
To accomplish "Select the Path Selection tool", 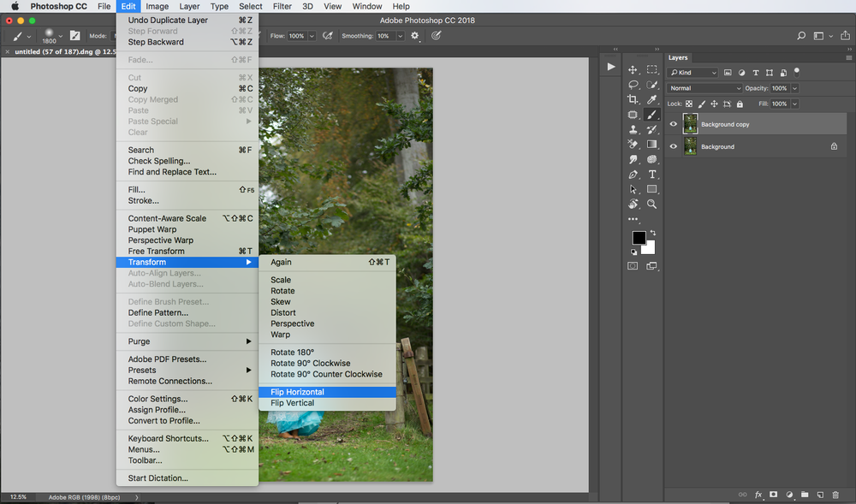I will coord(633,189).
